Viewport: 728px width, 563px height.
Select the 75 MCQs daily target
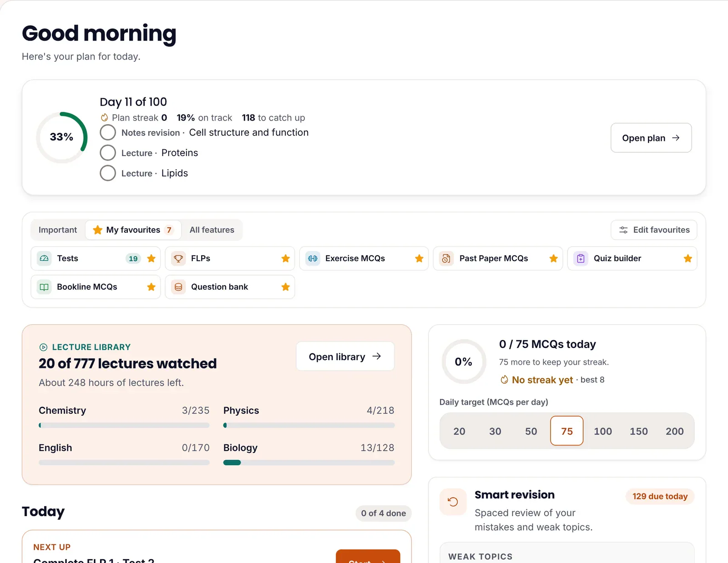[567, 431]
